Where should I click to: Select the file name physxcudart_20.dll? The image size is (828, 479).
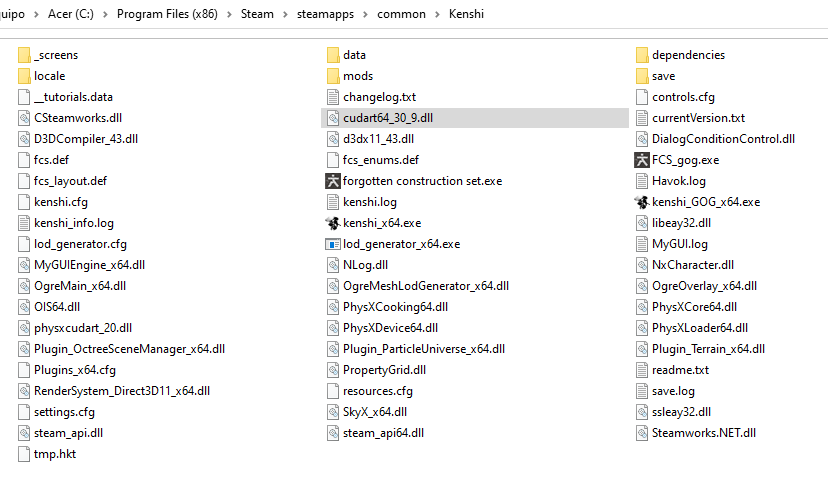pos(83,328)
